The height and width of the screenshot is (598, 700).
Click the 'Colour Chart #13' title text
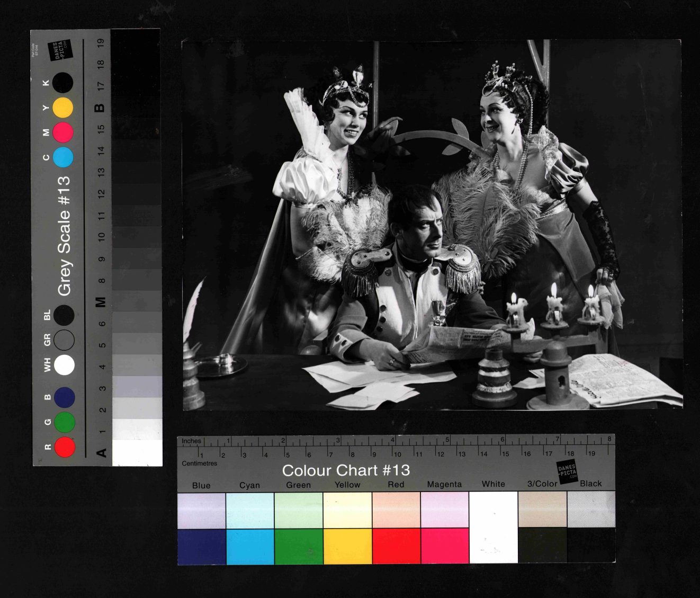346,470
